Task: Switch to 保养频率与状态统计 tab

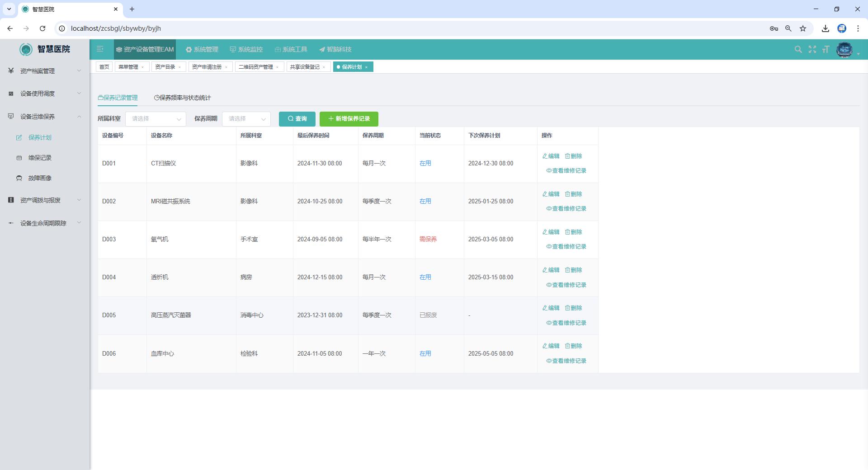Action: coord(183,98)
